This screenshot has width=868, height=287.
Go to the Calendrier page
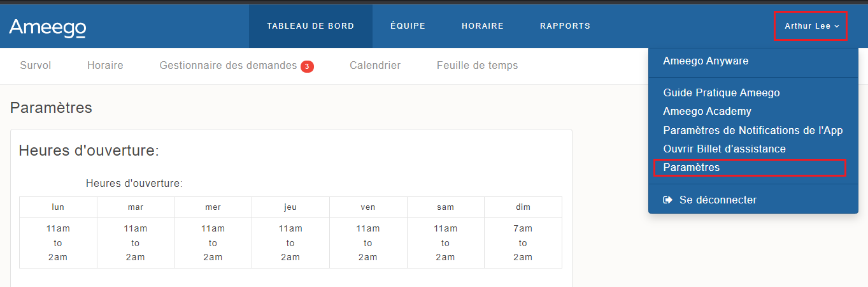tap(375, 65)
